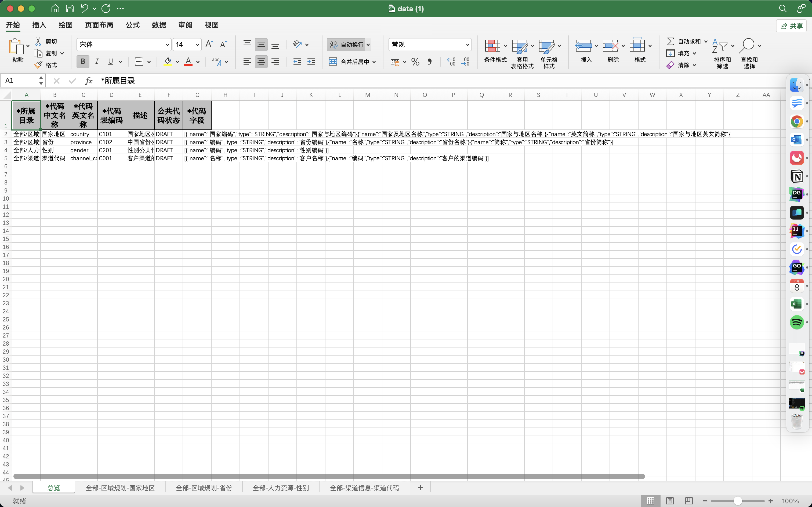
Task: Click the Copy icon
Action: click(38, 53)
